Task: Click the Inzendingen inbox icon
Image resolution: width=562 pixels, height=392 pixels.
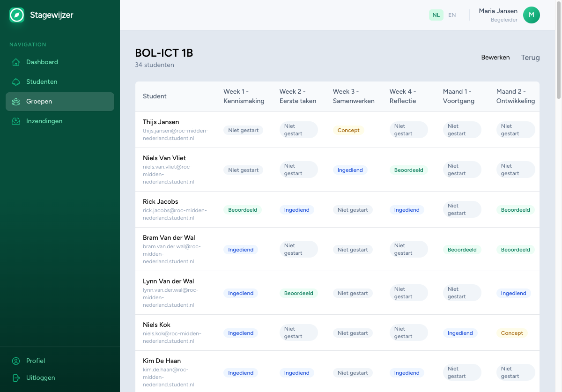Action: point(16,121)
